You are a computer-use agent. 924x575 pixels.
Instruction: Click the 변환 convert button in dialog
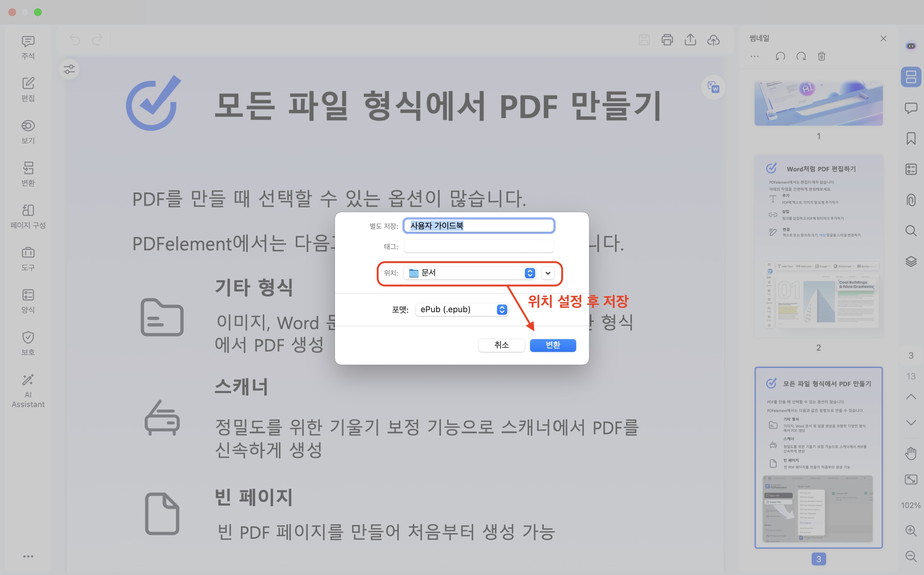[552, 345]
